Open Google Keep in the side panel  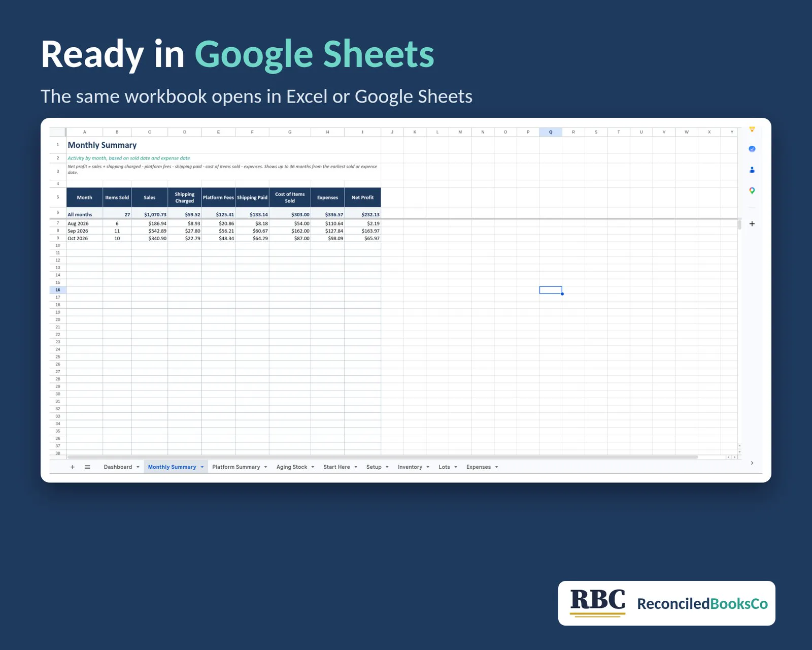(752, 129)
